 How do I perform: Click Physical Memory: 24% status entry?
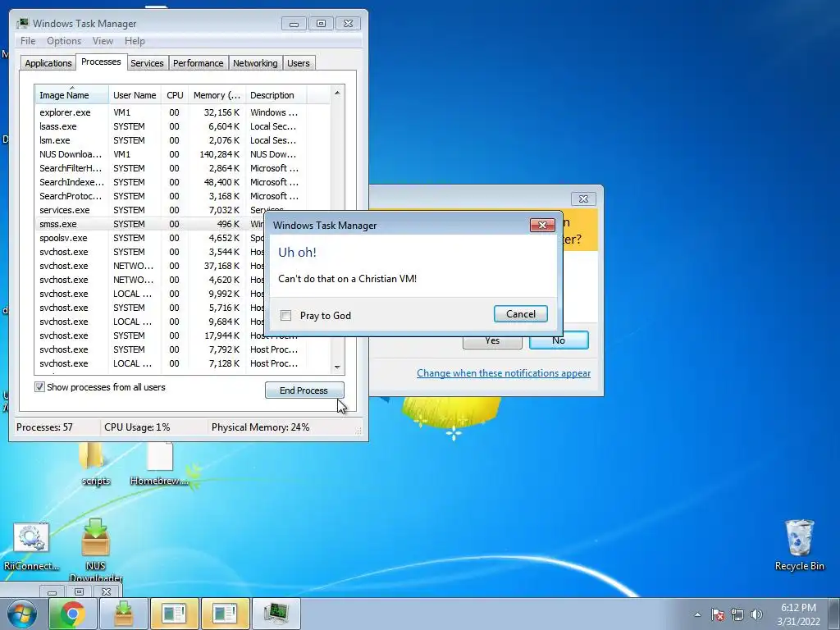pyautogui.click(x=260, y=427)
